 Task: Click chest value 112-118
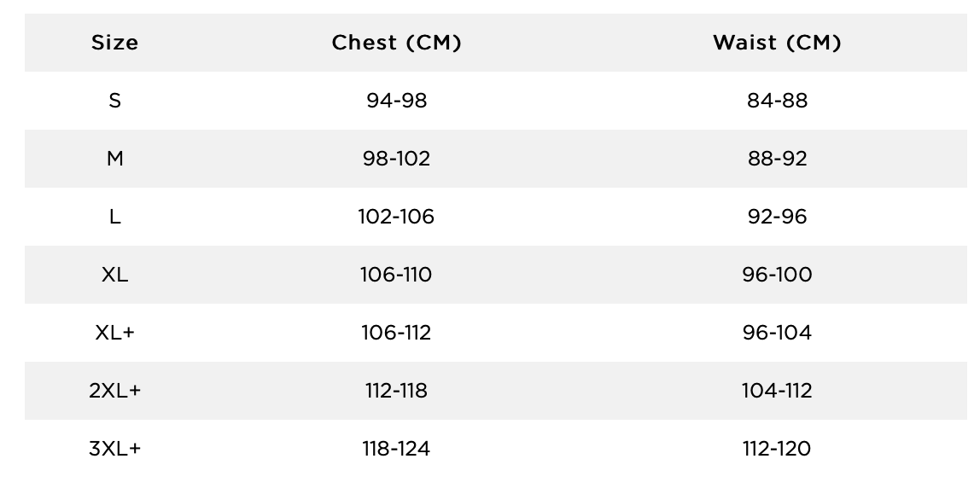click(x=396, y=391)
